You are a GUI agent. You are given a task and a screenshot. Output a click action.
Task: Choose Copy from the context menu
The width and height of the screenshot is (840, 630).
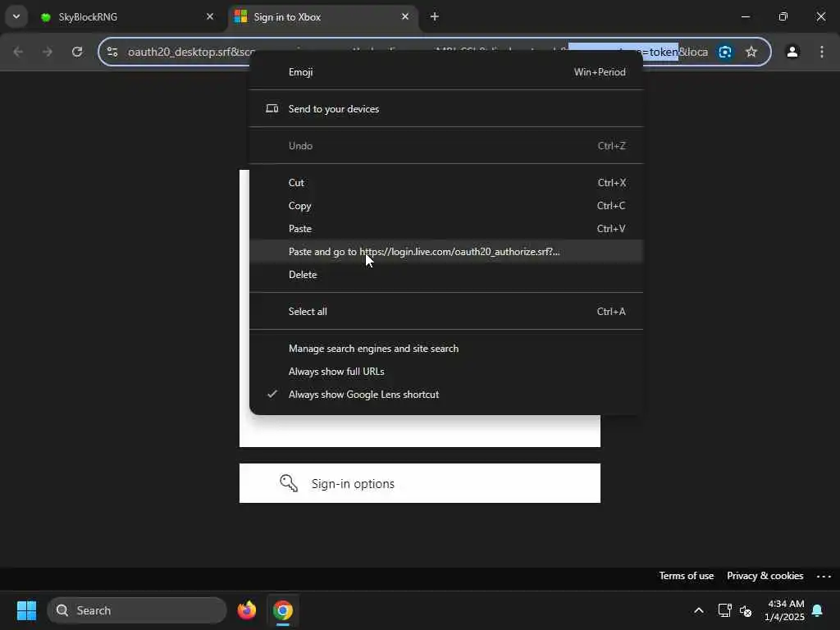click(x=446, y=206)
